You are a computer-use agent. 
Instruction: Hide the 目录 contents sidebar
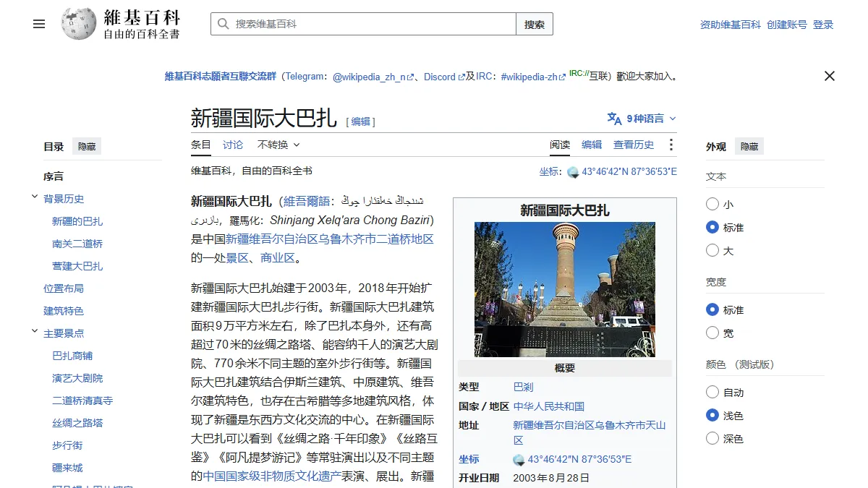(x=87, y=147)
